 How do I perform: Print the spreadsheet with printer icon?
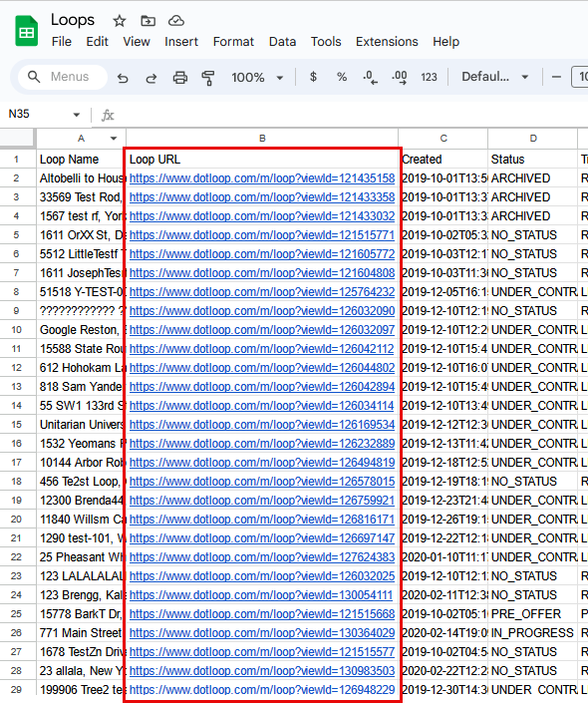click(x=180, y=78)
